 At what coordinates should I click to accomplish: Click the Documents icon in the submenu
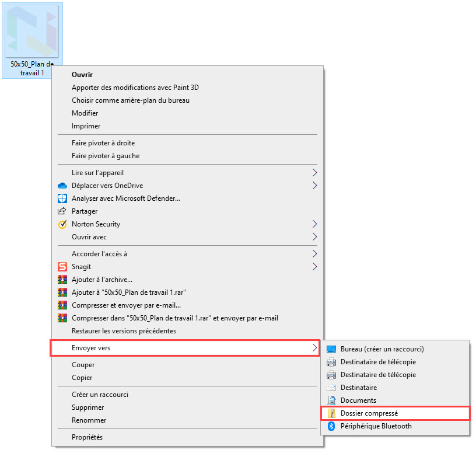point(331,400)
